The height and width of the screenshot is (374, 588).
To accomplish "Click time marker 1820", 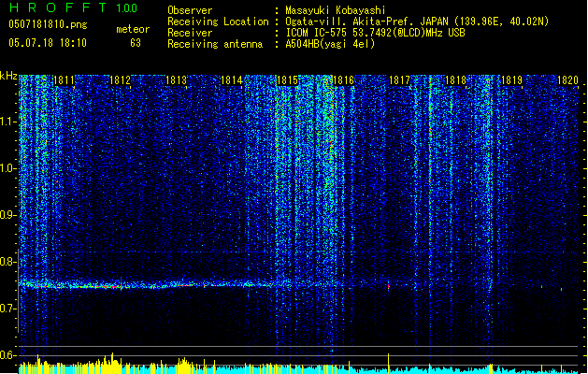I will coord(567,80).
